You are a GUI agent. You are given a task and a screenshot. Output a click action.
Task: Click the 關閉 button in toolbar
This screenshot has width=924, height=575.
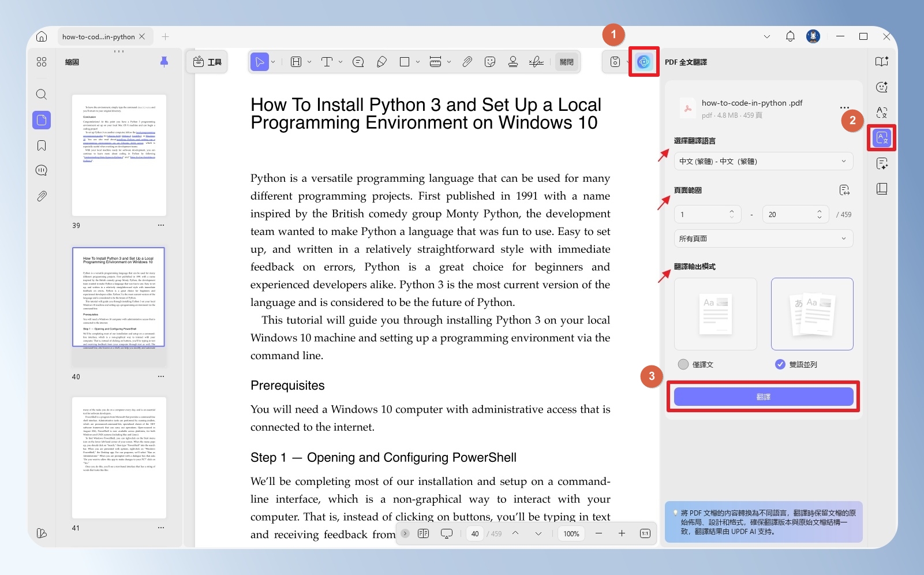(567, 62)
